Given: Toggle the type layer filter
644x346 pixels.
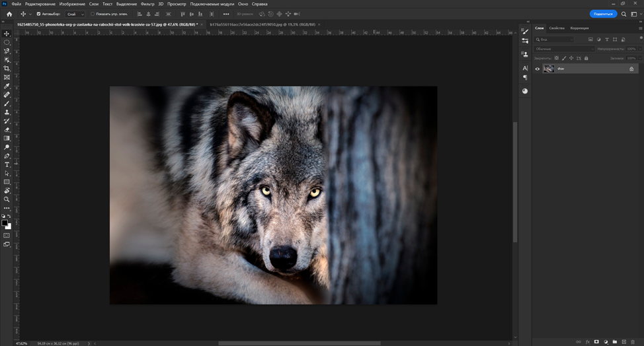Looking at the screenshot, I should click(606, 40).
